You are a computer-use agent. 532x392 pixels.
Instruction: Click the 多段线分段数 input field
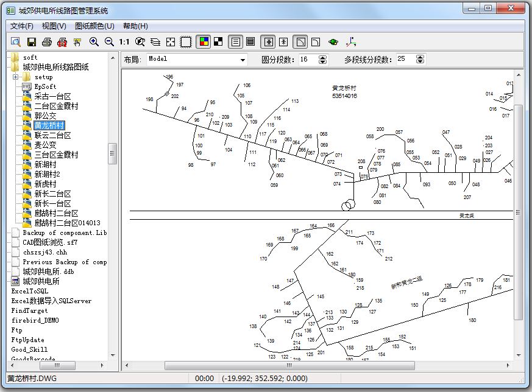point(403,59)
